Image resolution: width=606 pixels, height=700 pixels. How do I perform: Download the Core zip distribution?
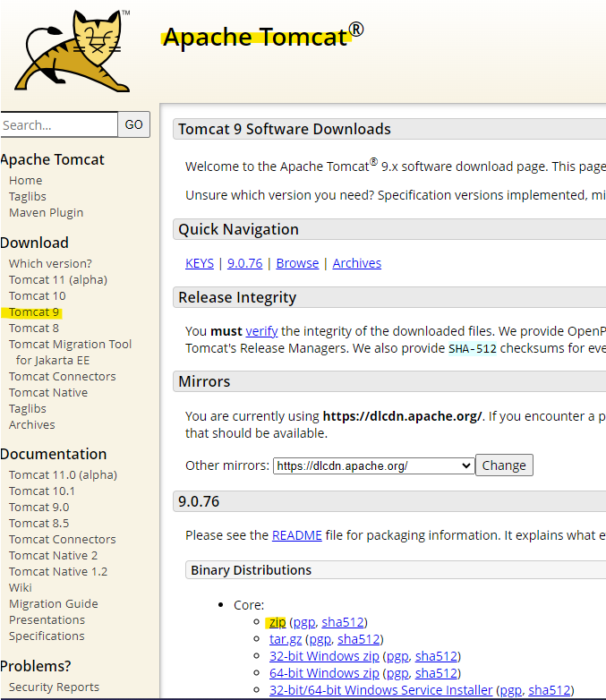point(277,622)
